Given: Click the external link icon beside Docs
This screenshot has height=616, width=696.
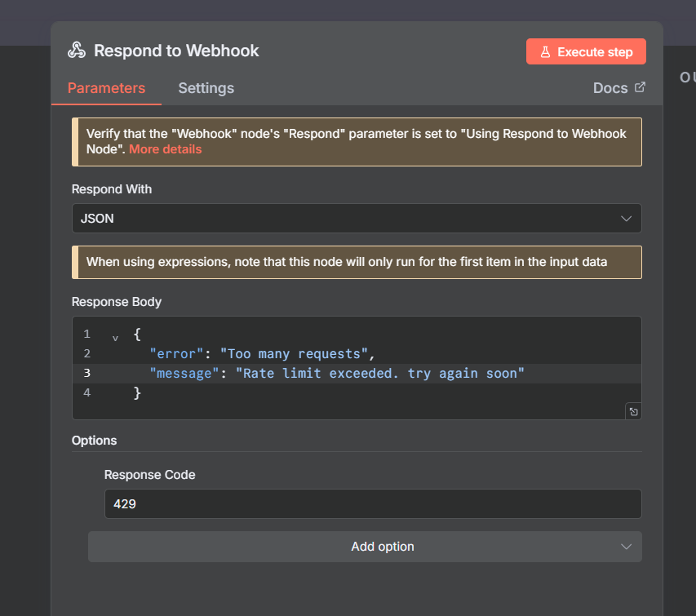Looking at the screenshot, I should click(640, 87).
